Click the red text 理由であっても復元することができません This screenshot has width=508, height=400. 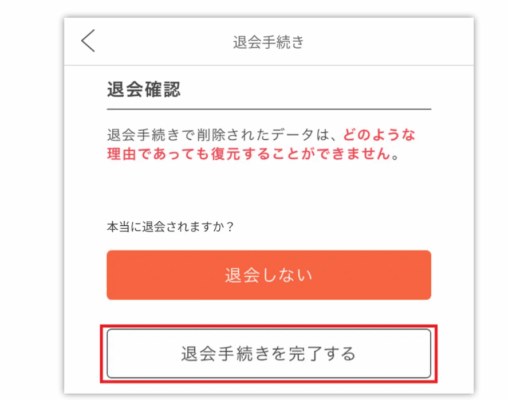249,154
